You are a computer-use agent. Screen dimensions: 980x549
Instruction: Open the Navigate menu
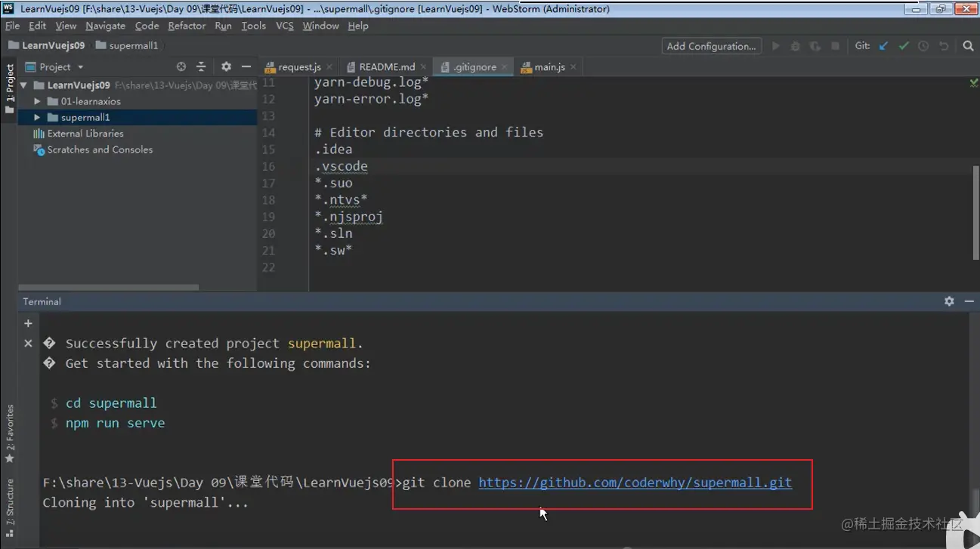tap(105, 26)
